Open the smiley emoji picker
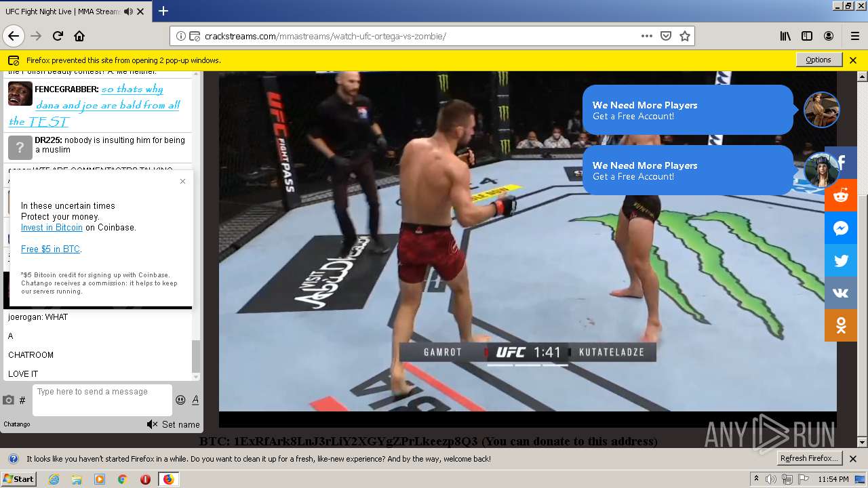This screenshot has width=868, height=488. [x=180, y=400]
